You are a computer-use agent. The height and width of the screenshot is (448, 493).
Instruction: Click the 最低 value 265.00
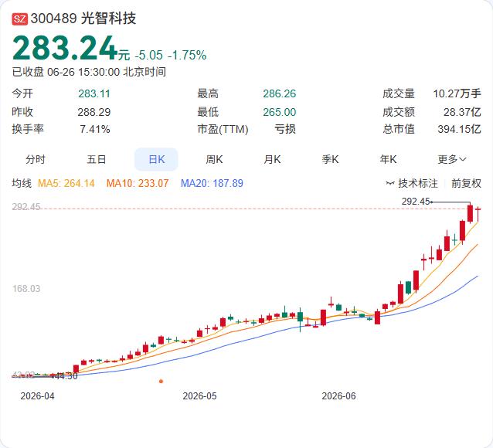[x=280, y=112]
